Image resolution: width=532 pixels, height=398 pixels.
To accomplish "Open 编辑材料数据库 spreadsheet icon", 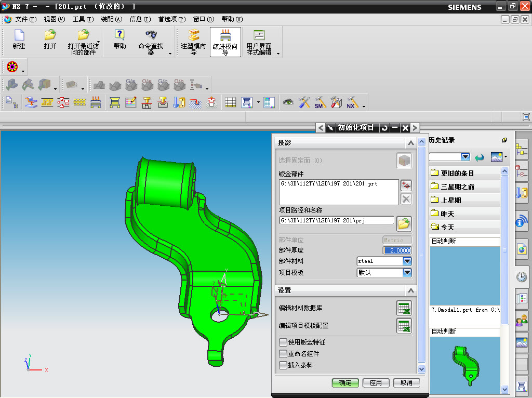I will point(404,308).
